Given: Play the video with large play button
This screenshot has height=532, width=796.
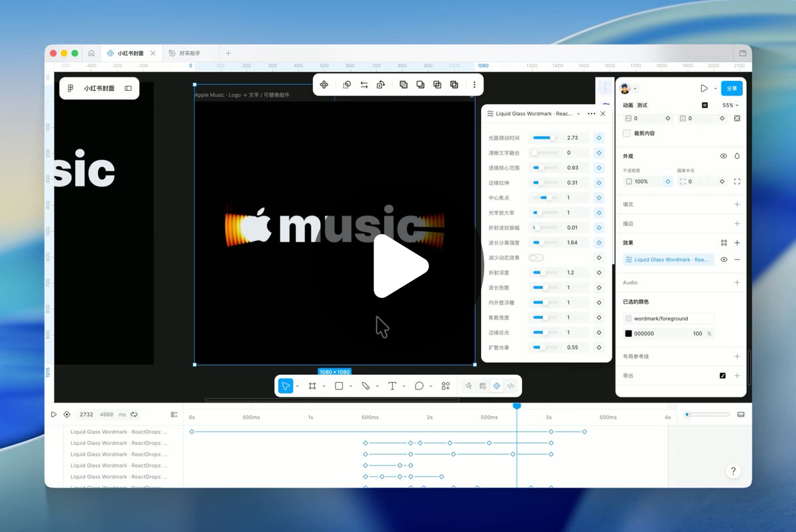Looking at the screenshot, I should tap(400, 266).
